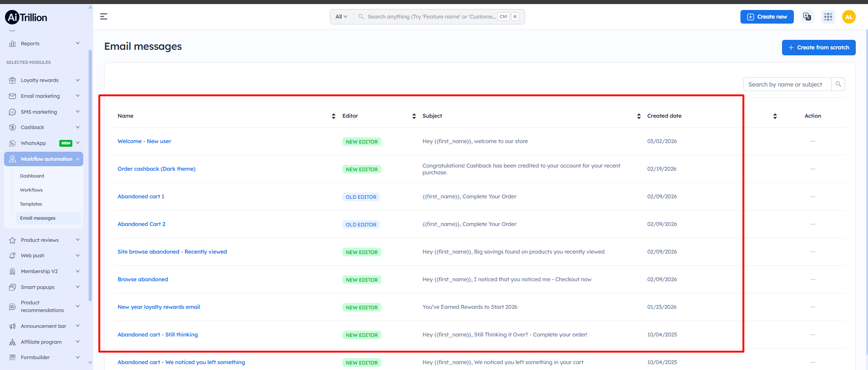Open Templates in the sidebar
The image size is (868, 370).
tap(31, 204)
